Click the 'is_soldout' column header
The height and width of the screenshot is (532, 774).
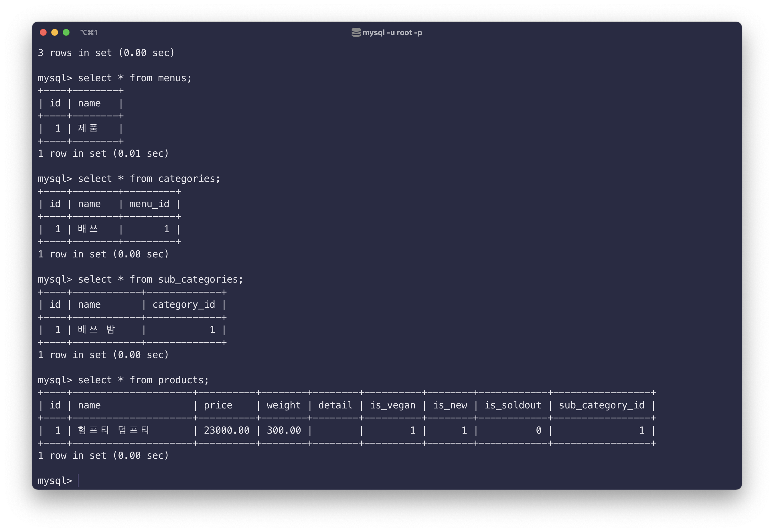pyautogui.click(x=513, y=405)
